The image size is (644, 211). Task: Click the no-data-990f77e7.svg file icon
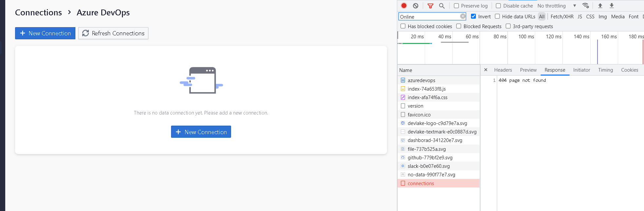pos(403,175)
